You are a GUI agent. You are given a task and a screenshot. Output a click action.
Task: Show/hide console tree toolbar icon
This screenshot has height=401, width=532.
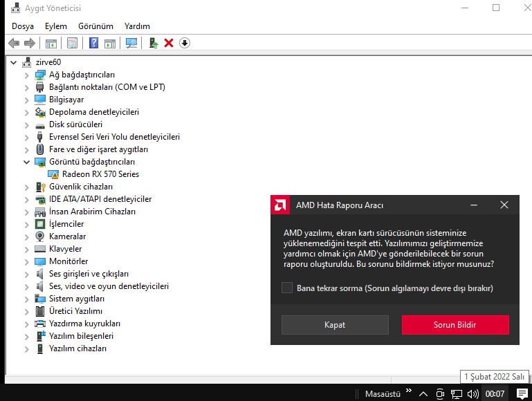tap(51, 43)
